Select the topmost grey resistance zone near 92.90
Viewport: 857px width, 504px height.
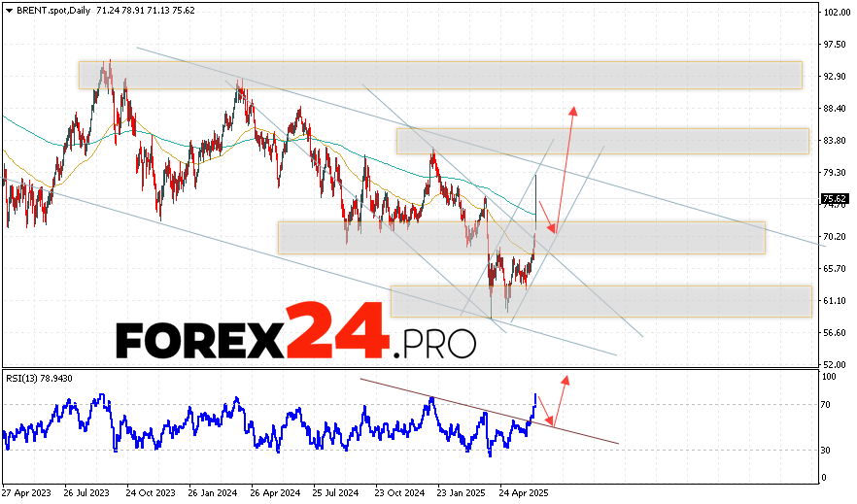(x=440, y=75)
